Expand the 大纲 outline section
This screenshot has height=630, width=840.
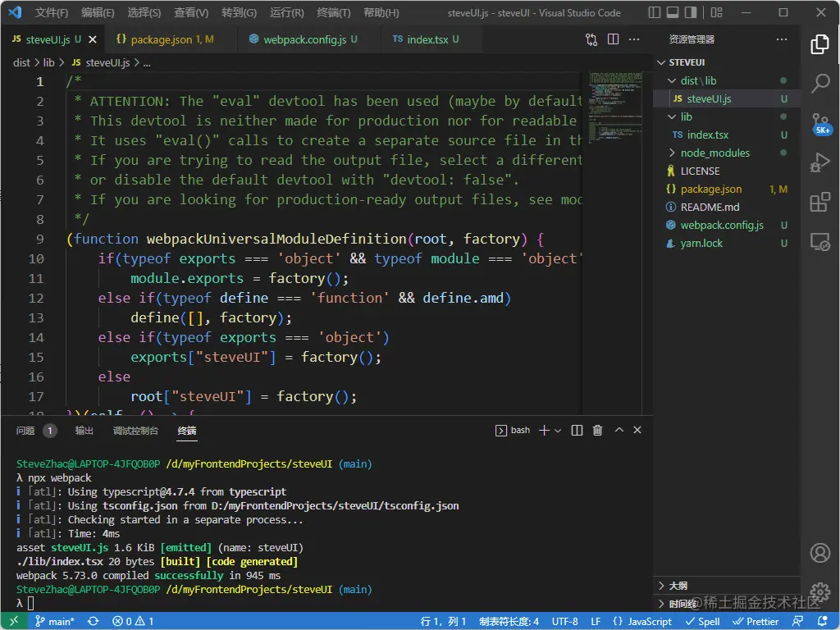coord(678,586)
